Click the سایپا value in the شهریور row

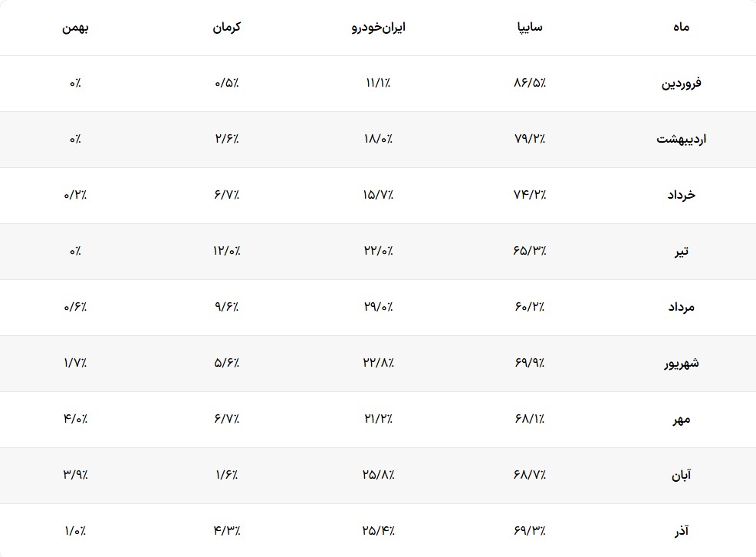[530, 364]
